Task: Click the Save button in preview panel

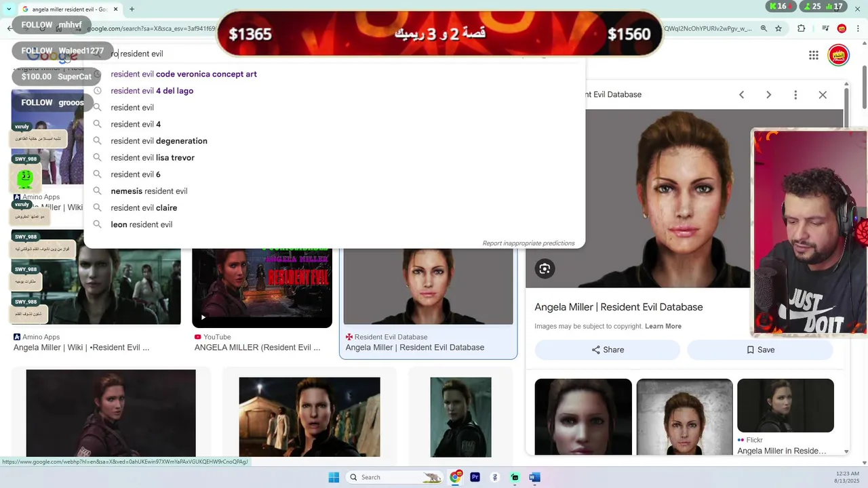Action: 760,350
